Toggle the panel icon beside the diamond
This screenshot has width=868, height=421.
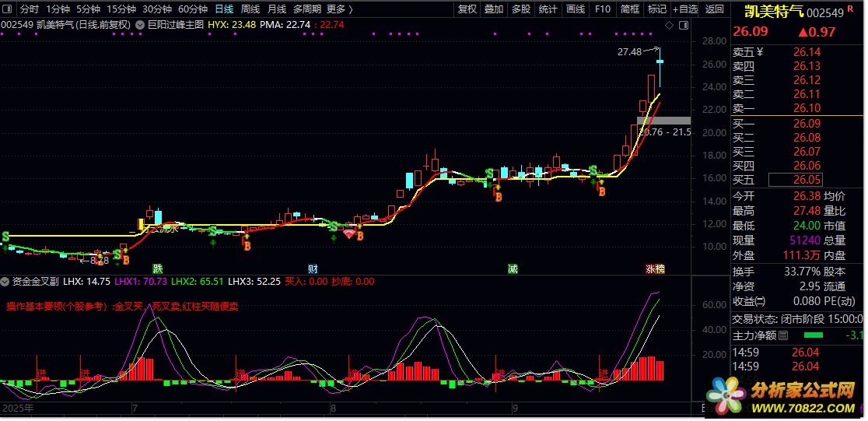point(683,25)
